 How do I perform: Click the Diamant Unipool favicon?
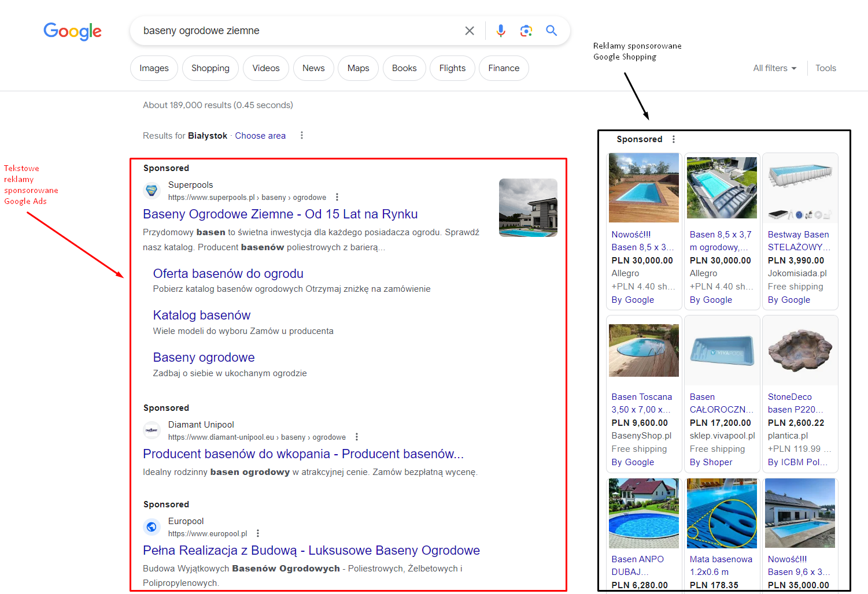[x=152, y=430]
